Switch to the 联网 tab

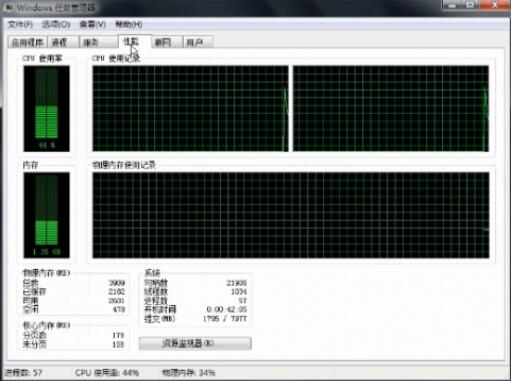[x=167, y=42]
